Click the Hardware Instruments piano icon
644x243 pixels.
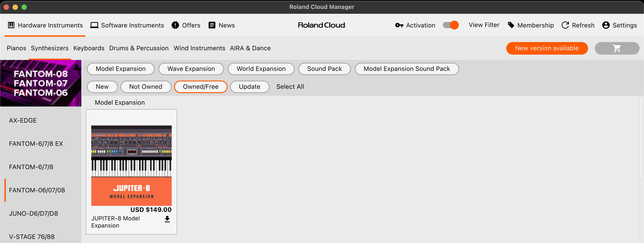pyautogui.click(x=11, y=25)
